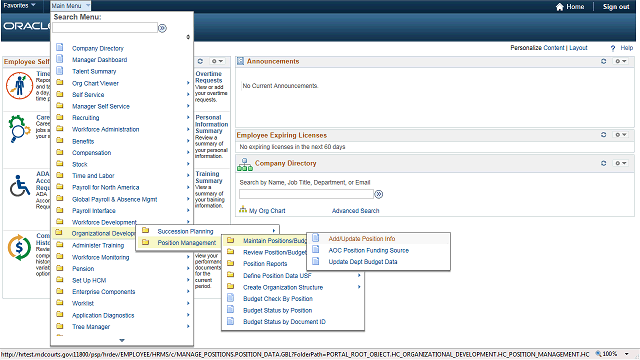Open the Overtime Requests link
This screenshot has width=640, height=360.
pyautogui.click(x=209, y=77)
